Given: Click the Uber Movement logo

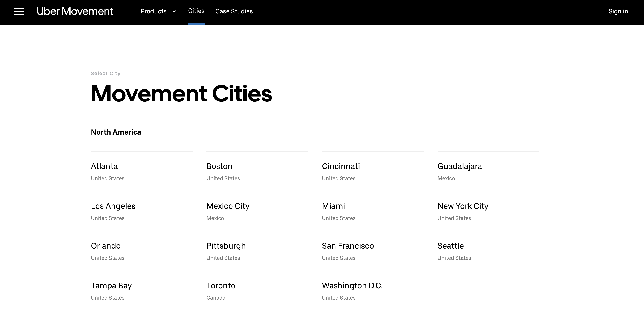Looking at the screenshot, I should coord(75,11).
